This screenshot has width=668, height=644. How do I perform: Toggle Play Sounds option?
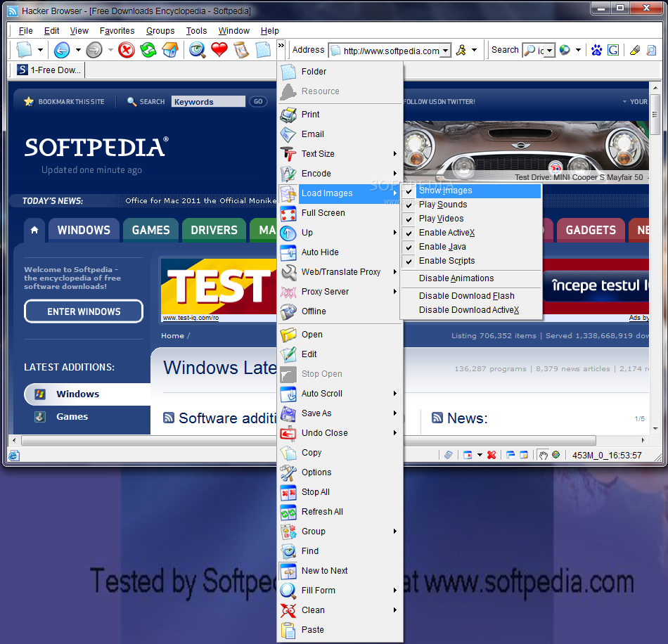point(471,205)
